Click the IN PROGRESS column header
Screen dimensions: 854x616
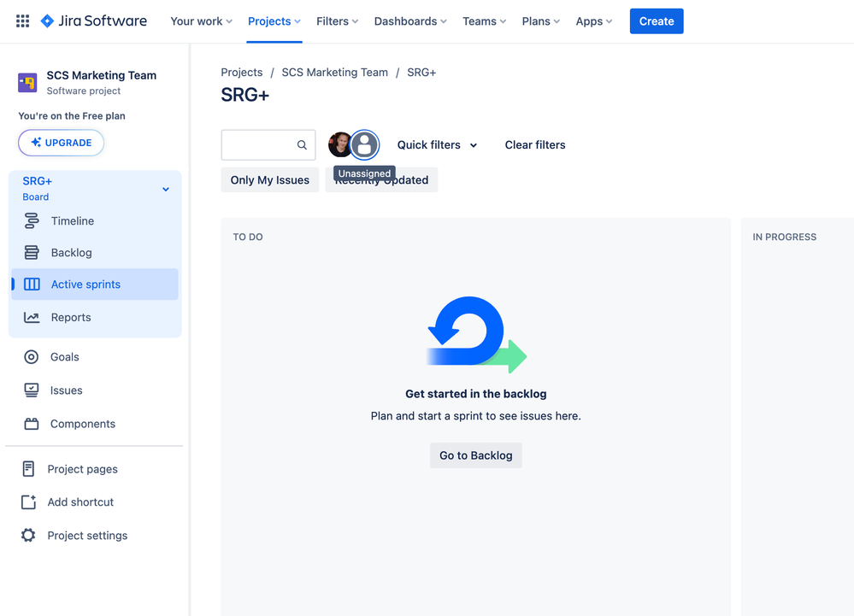coord(784,237)
